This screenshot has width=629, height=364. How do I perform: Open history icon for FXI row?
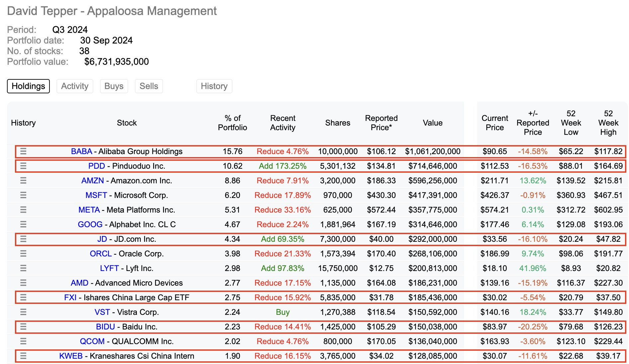(23, 298)
